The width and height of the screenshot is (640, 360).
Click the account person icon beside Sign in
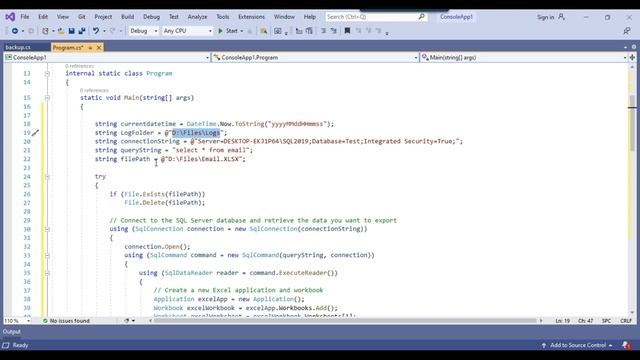click(562, 17)
